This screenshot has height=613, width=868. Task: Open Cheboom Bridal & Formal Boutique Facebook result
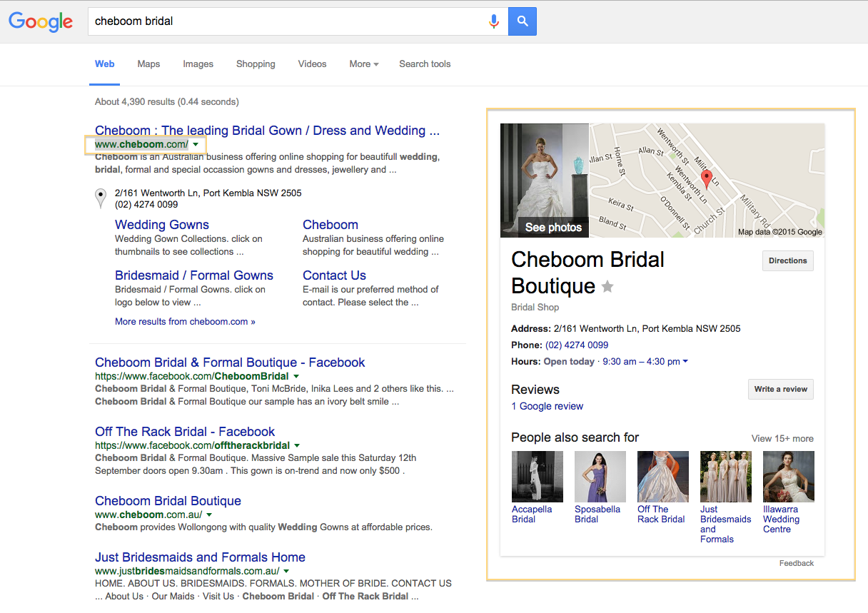click(x=230, y=363)
